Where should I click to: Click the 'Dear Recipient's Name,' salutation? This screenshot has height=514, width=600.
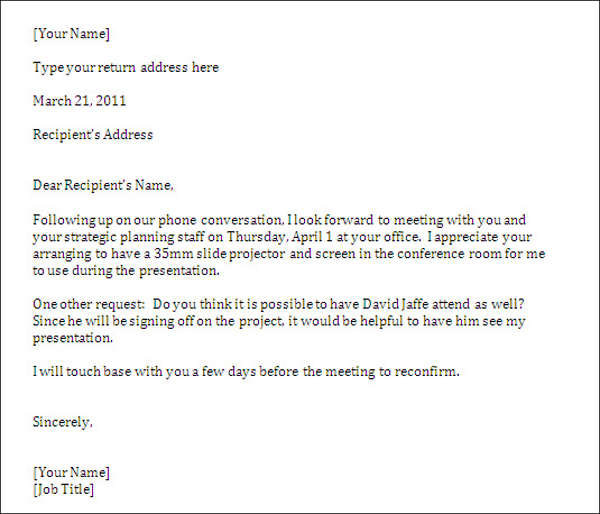[103, 185]
